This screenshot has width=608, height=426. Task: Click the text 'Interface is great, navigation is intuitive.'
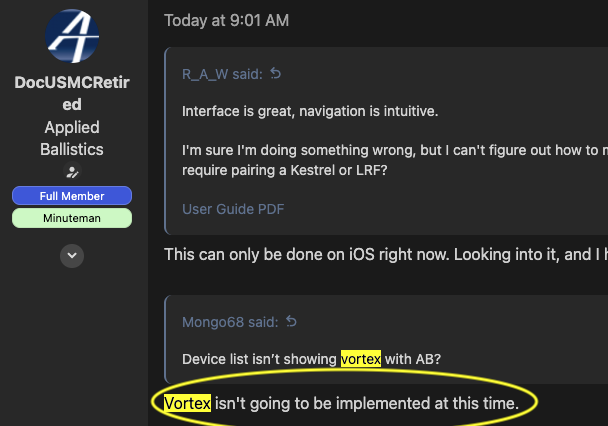click(x=310, y=111)
